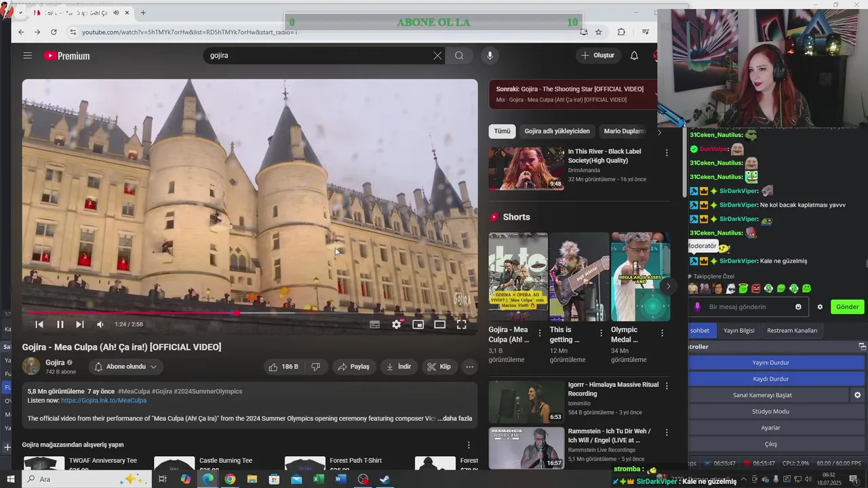Send chat message with Gönder
868x488 pixels.
coord(847,307)
